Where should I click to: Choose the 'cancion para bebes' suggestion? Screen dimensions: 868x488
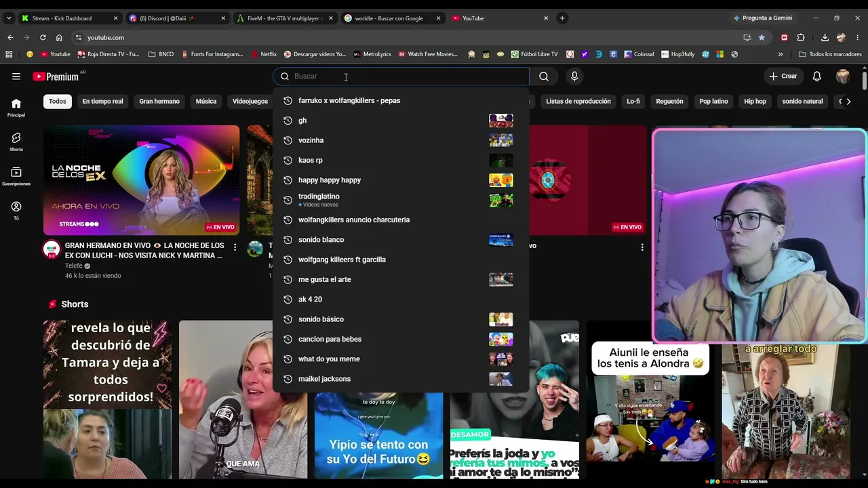coord(401,339)
